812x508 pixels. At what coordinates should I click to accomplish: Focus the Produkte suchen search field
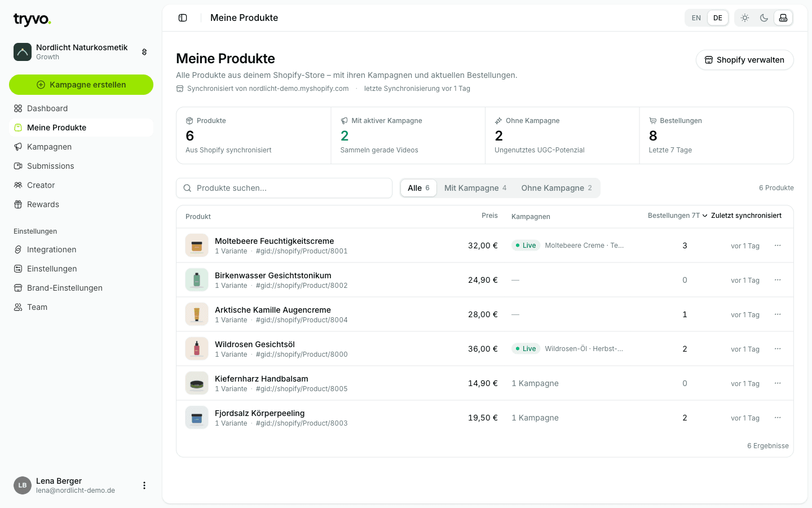click(x=284, y=188)
